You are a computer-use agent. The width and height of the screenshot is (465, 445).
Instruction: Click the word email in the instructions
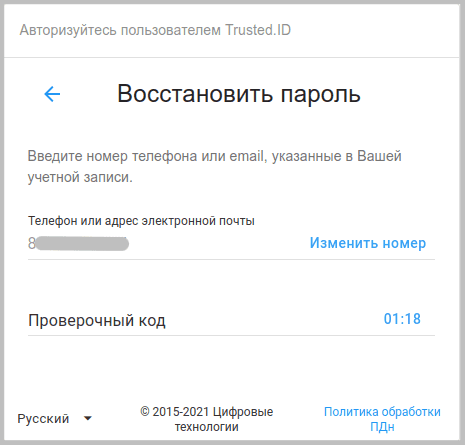click(247, 156)
